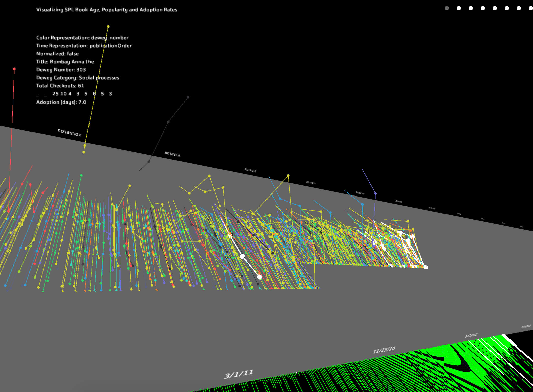Click the tall red line's top data point

coord(14,69)
